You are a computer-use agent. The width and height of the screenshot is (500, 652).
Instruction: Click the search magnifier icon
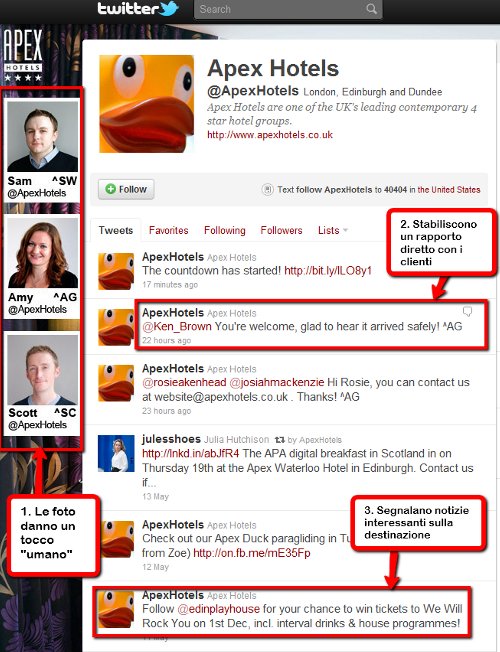coord(371,9)
